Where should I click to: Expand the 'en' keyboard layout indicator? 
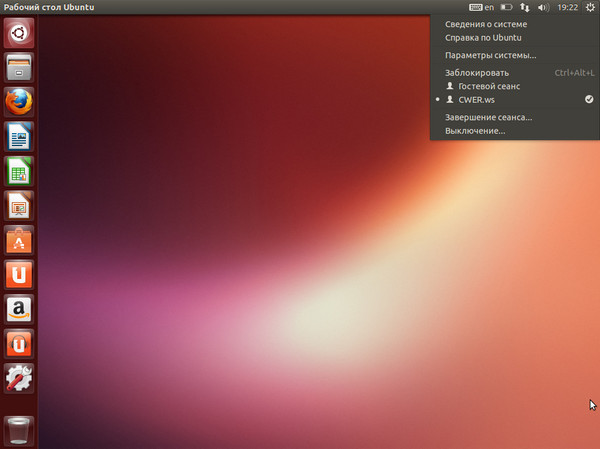pyautogui.click(x=481, y=7)
